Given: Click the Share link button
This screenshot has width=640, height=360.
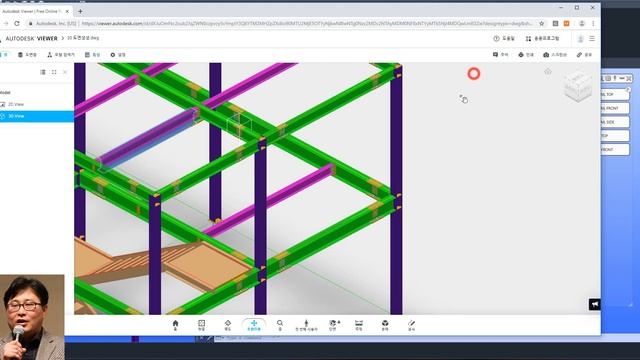Looking at the screenshot, I should pos(584,55).
